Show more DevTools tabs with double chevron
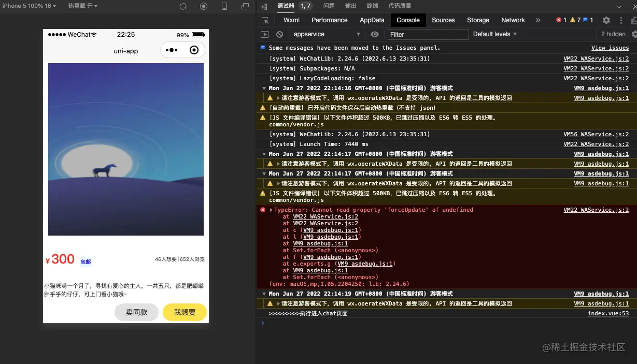This screenshot has width=637, height=364. (x=538, y=20)
